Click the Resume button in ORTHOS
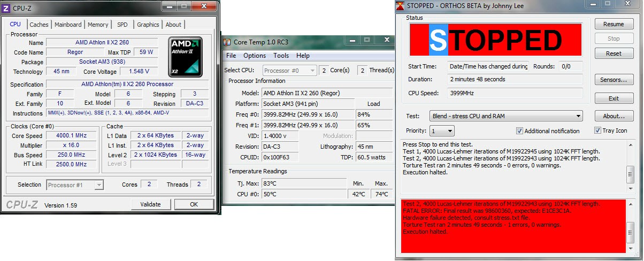 (x=614, y=24)
